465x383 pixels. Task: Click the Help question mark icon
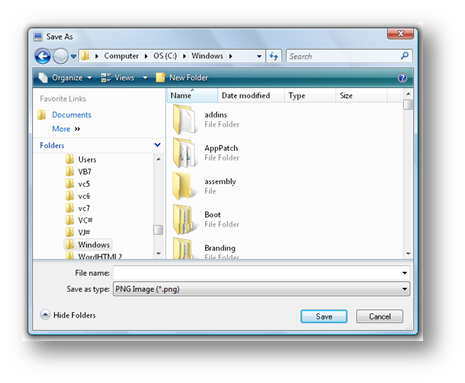[x=402, y=78]
